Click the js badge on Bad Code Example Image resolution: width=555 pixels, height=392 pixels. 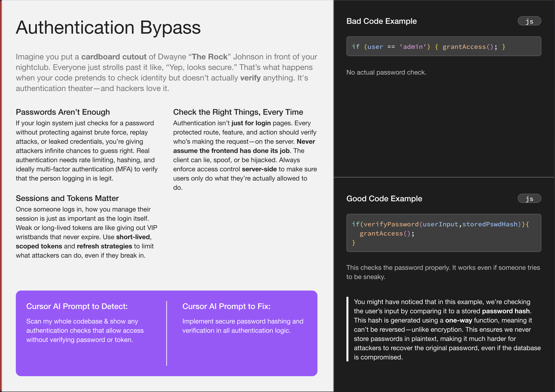[529, 21]
